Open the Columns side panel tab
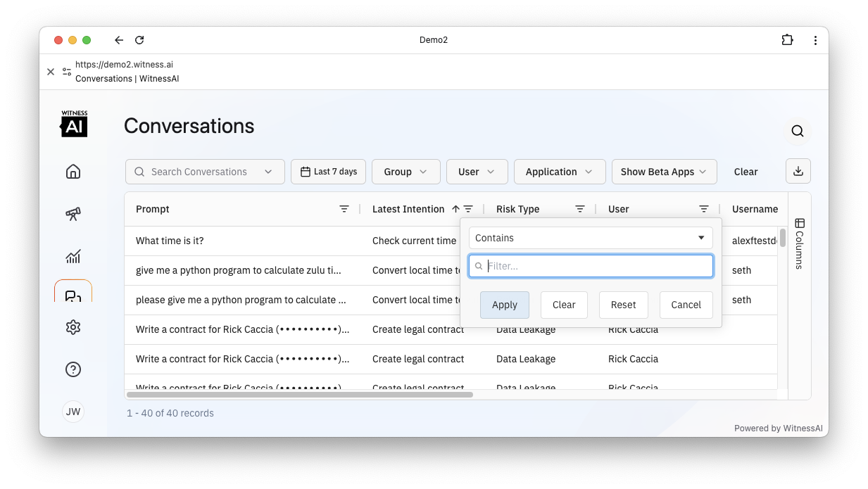 click(800, 243)
